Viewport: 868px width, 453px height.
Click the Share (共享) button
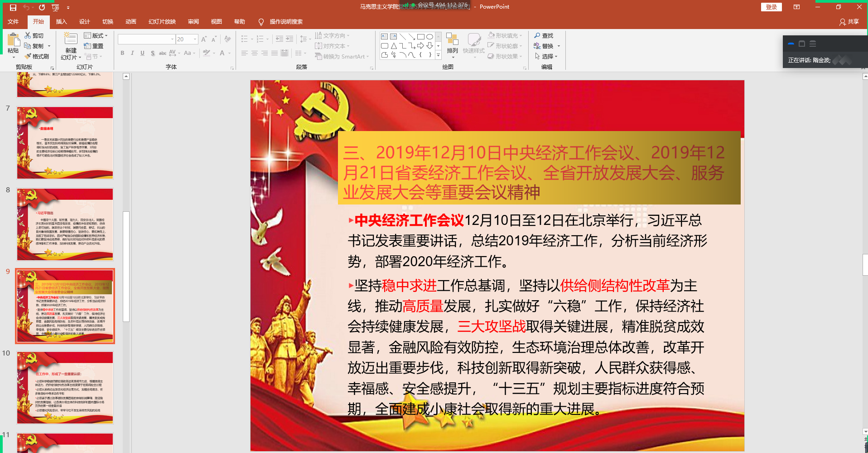849,22
